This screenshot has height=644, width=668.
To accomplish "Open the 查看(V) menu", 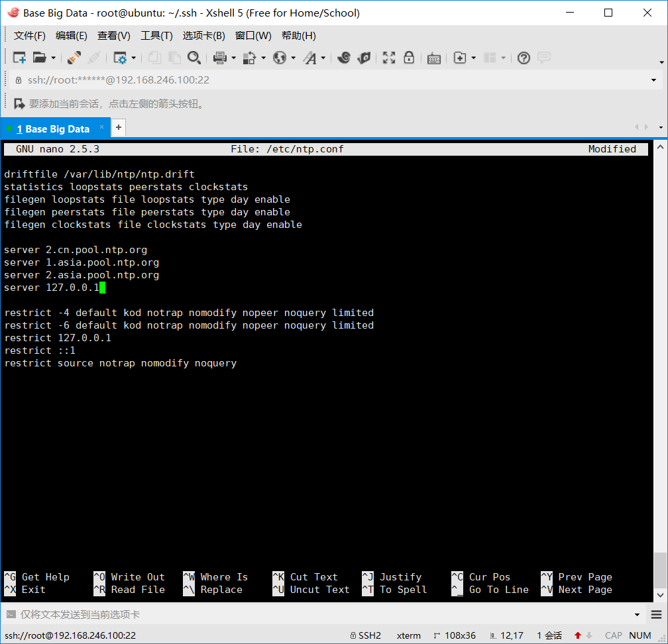I will tap(114, 36).
